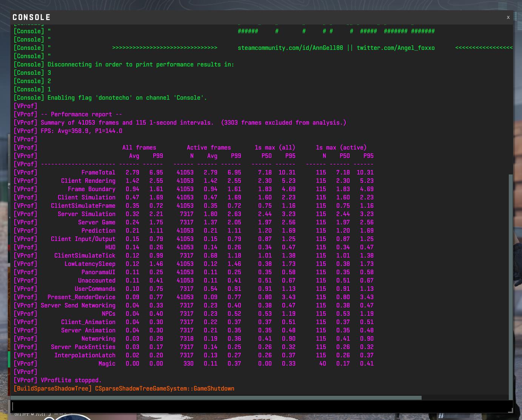
Task: Select the Client_Animation row label
Action: (88, 322)
